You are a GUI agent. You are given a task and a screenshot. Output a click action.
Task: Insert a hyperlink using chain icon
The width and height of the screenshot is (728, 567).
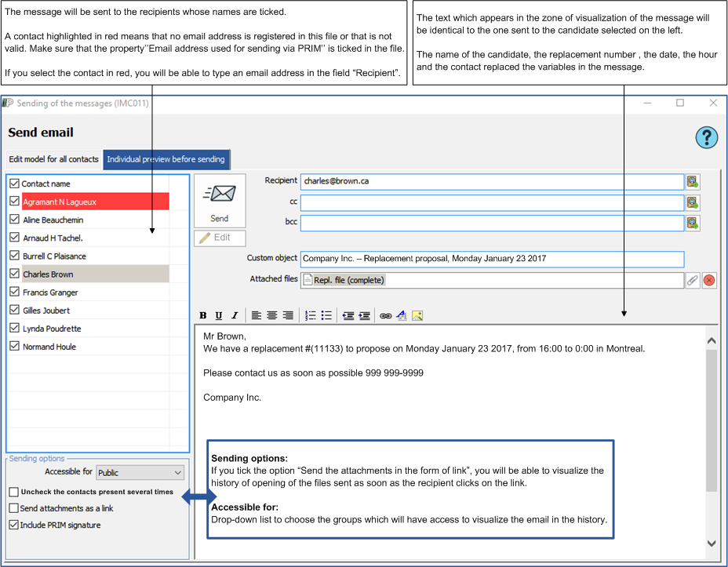tap(385, 315)
